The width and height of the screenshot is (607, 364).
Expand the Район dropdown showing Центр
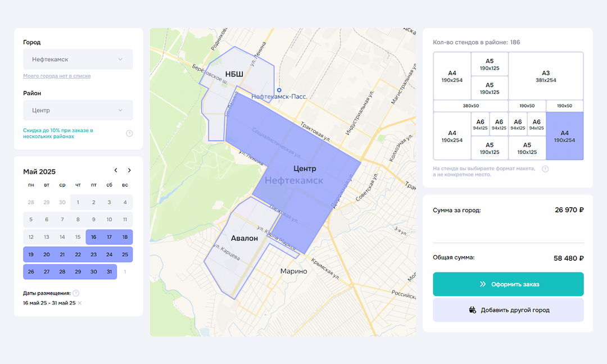coord(78,111)
